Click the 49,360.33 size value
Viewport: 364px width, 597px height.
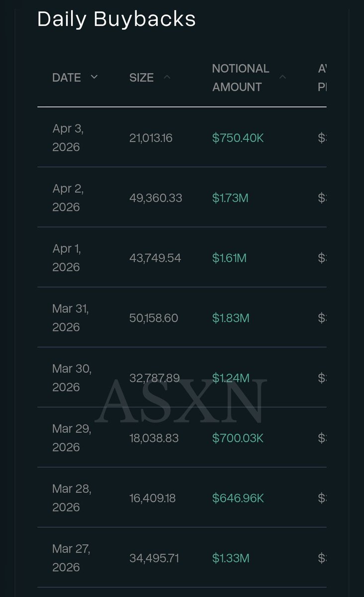pyautogui.click(x=156, y=198)
